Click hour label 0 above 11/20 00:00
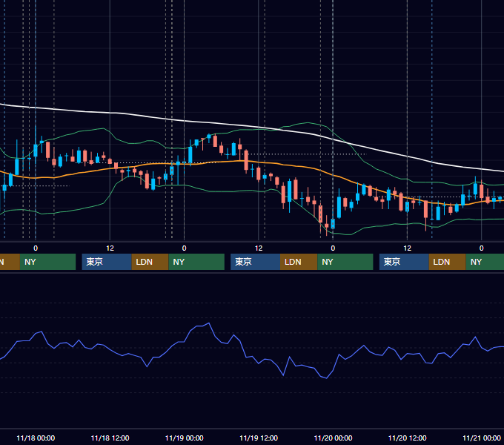Viewport: 504px width, 445px height. (333, 248)
